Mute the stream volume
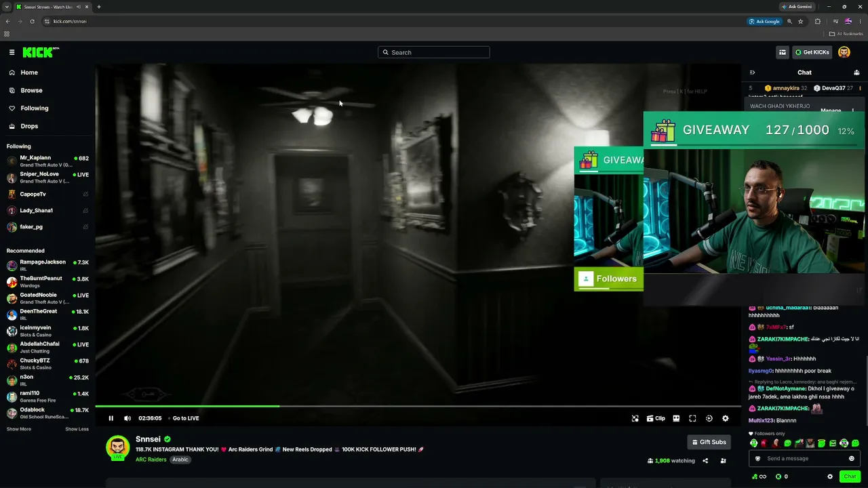 [x=127, y=418]
